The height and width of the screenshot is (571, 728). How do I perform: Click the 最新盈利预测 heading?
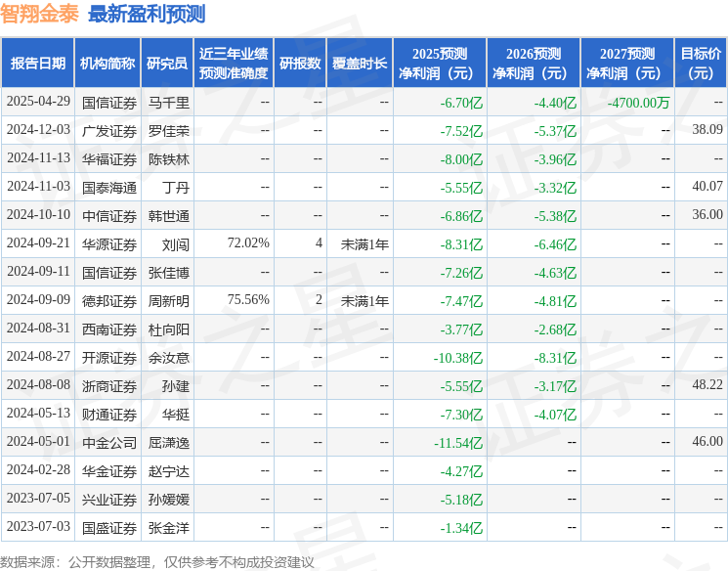point(147,14)
